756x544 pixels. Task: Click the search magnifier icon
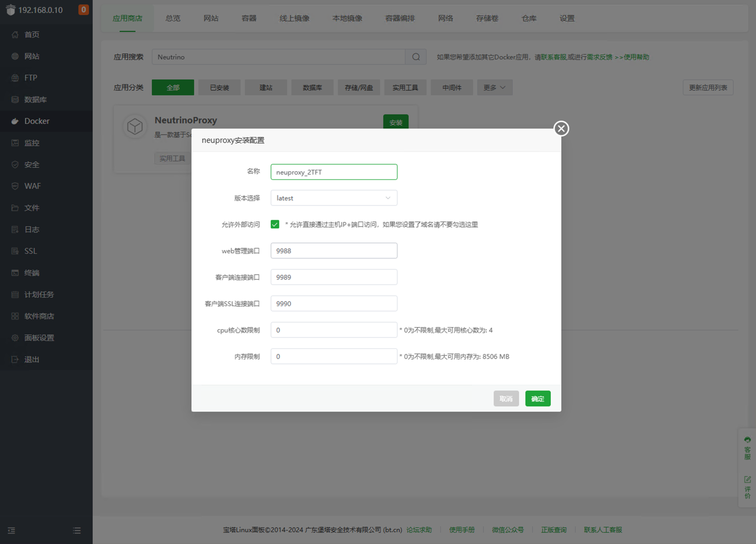(x=416, y=57)
